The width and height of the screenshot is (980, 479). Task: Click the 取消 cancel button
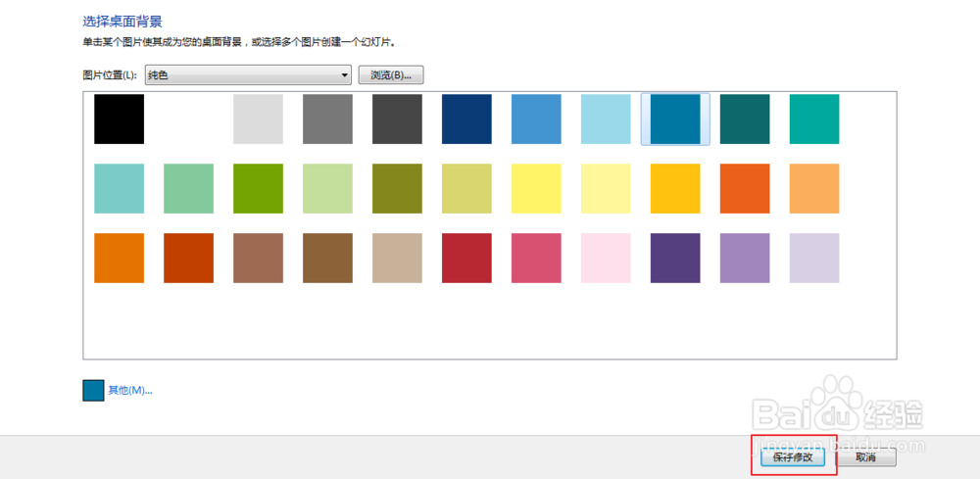tap(866, 457)
